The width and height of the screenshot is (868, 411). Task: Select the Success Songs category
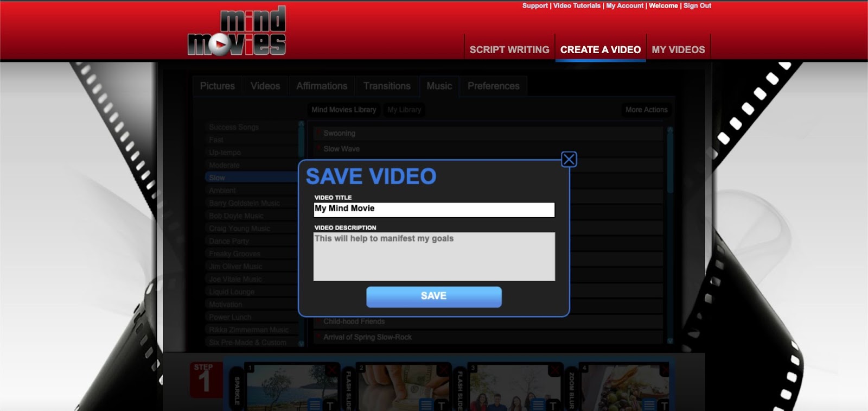click(251, 127)
